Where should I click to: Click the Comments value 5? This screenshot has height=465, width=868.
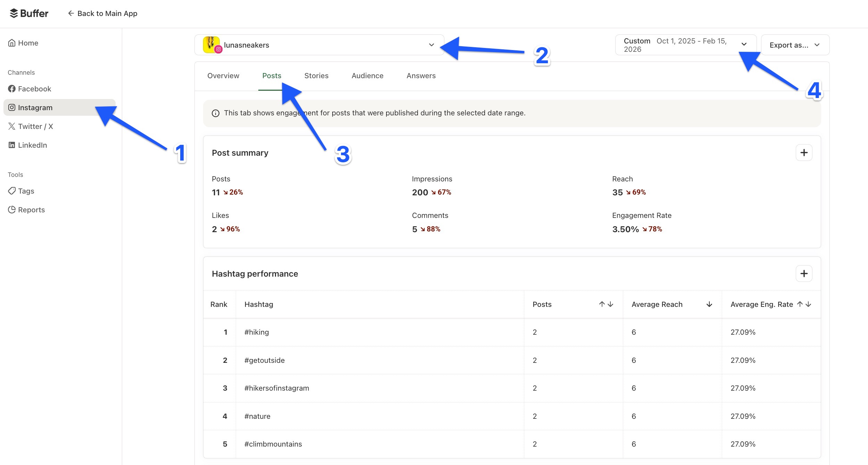point(415,229)
